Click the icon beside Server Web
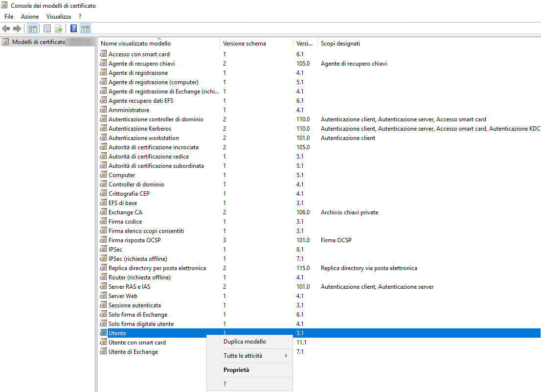 pyautogui.click(x=103, y=296)
